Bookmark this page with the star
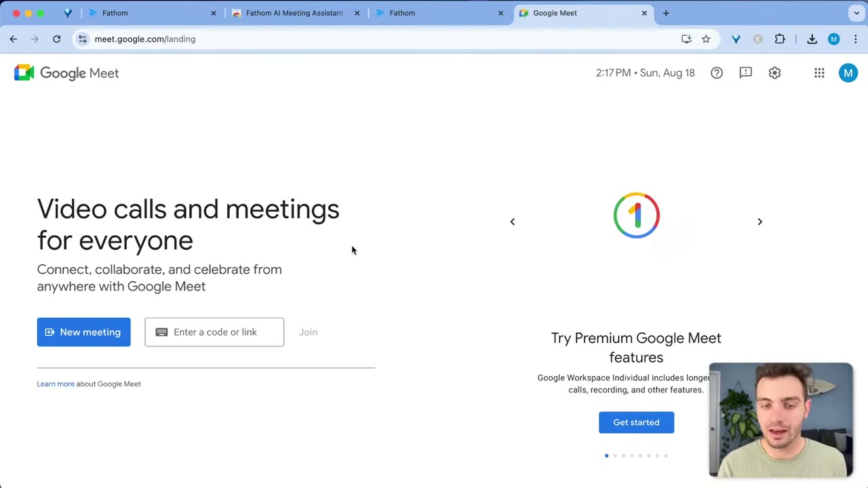868x488 pixels. 706,39
